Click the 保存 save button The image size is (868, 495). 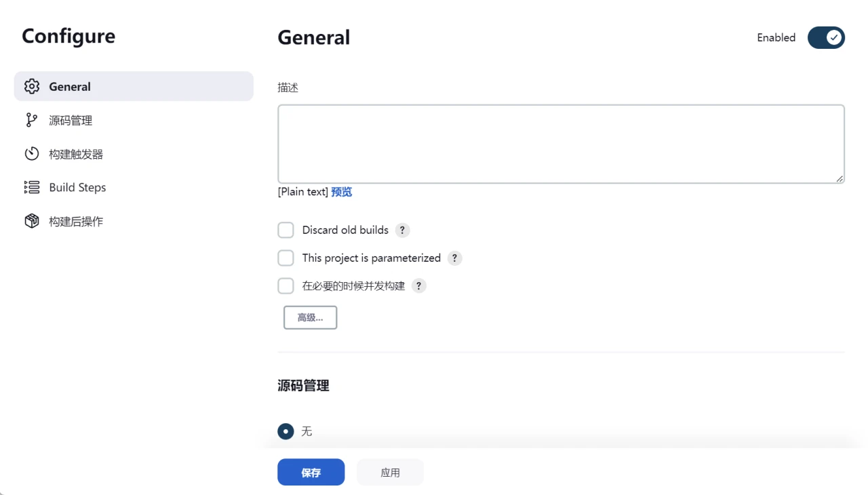click(x=311, y=473)
